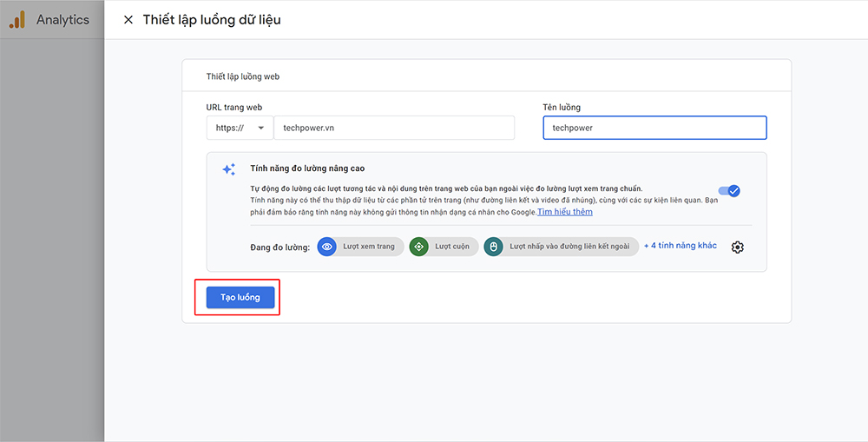Image resolution: width=868 pixels, height=442 pixels.
Task: Click the Thiết lập luồng dữ liệu title
Action: pyautogui.click(x=212, y=20)
